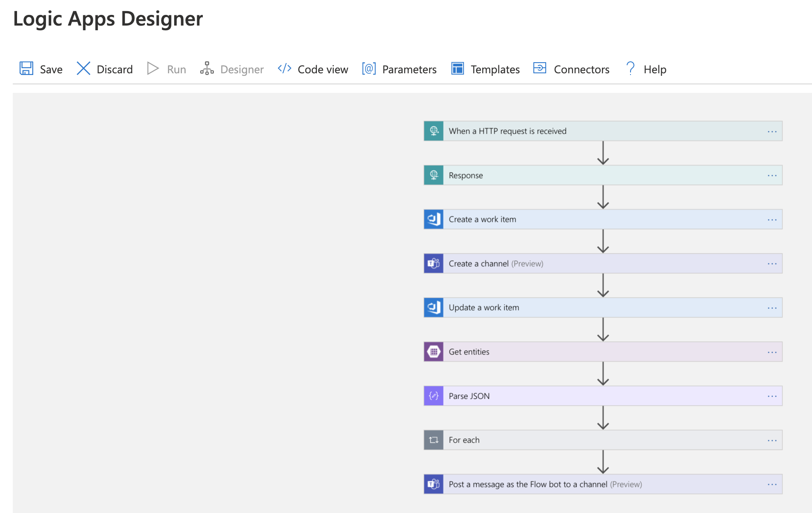Open ellipsis menu for HTTP request trigger
This screenshot has height=513, width=812.
(772, 132)
